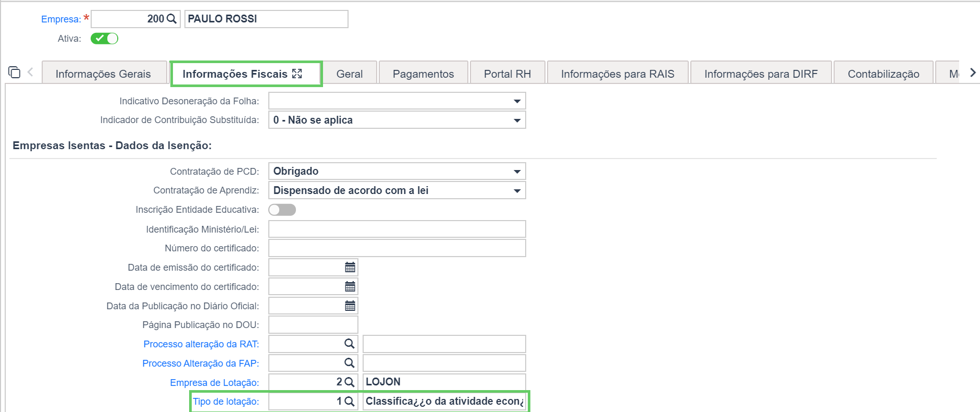Enable the Inscrição Entidade Educativa toggle
The width and height of the screenshot is (980, 412).
tap(282, 210)
